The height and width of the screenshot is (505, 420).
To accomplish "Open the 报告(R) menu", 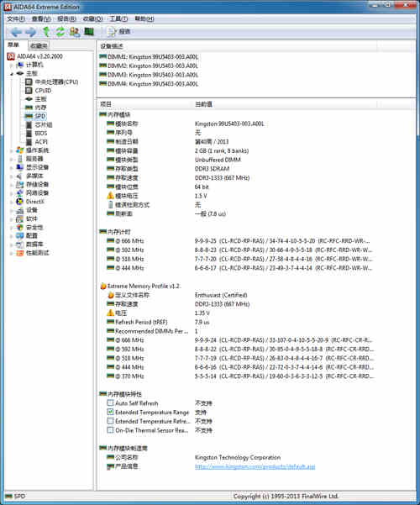I will [x=67, y=19].
